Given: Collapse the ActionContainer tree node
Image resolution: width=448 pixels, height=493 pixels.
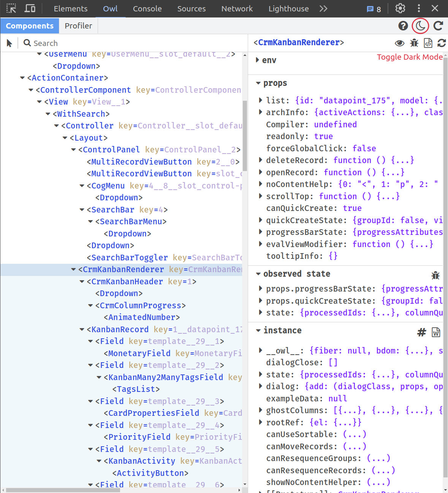Looking at the screenshot, I should [x=22, y=78].
